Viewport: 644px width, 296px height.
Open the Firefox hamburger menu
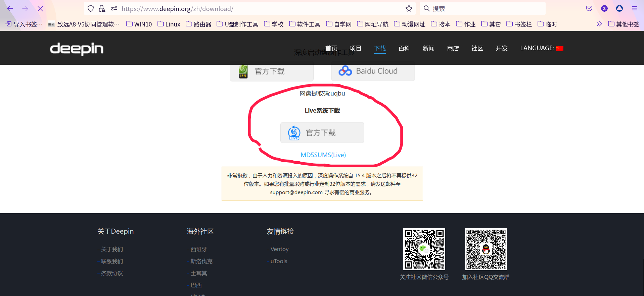pyautogui.click(x=635, y=9)
